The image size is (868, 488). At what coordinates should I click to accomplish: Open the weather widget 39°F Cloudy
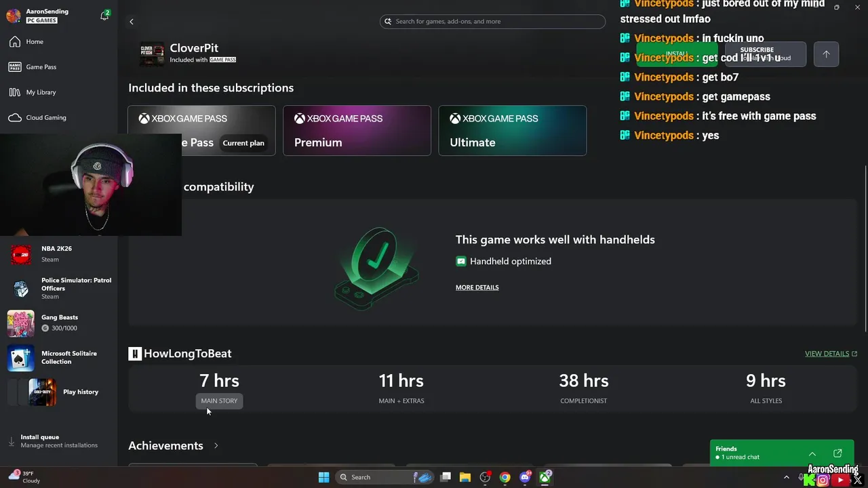point(24,477)
